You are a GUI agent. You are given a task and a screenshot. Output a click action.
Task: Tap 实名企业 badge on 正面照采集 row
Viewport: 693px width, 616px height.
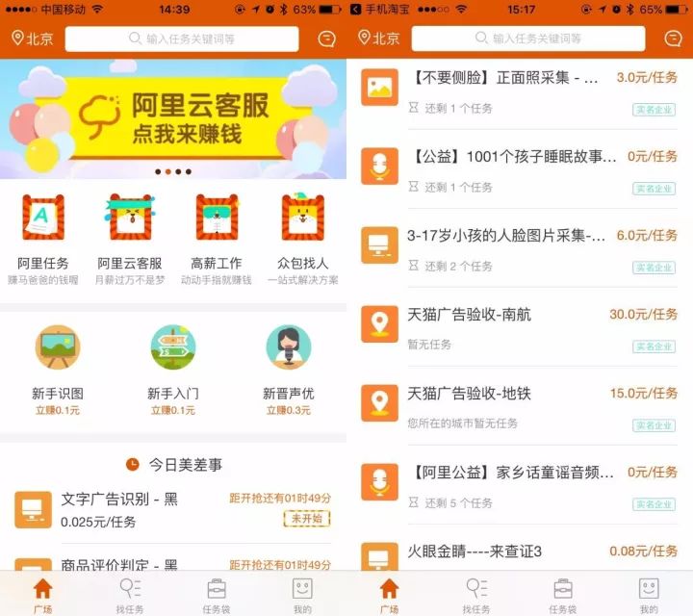[x=654, y=109]
